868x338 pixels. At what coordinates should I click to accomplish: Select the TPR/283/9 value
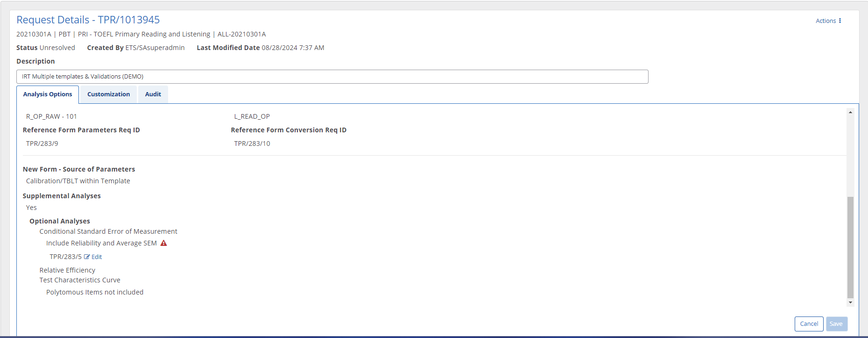pos(42,144)
